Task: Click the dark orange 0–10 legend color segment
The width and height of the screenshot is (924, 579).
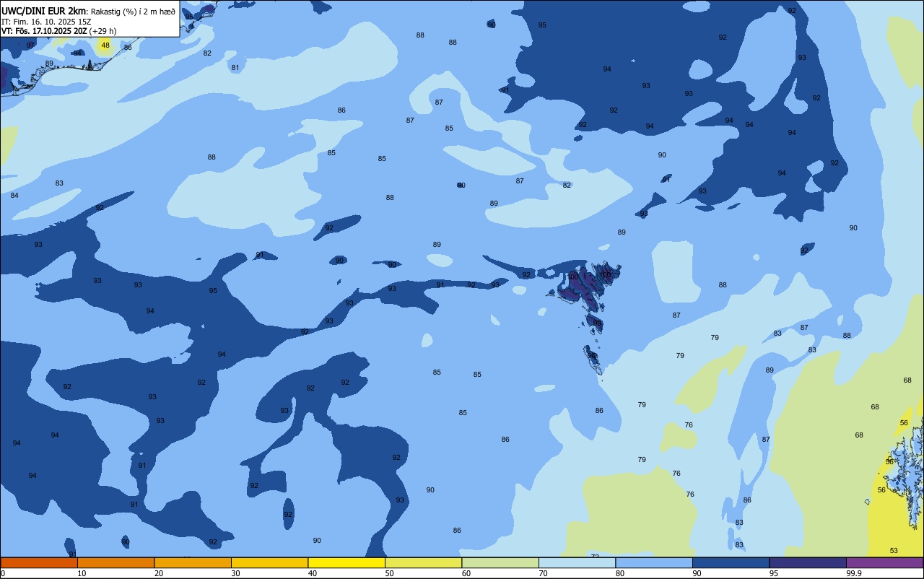Action: (x=39, y=562)
